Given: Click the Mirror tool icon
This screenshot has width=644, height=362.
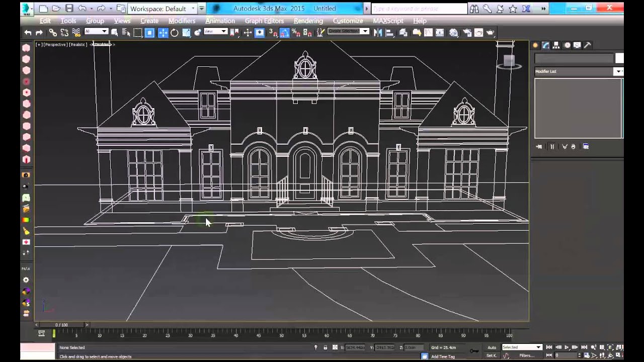Looking at the screenshot, I should (x=378, y=33).
